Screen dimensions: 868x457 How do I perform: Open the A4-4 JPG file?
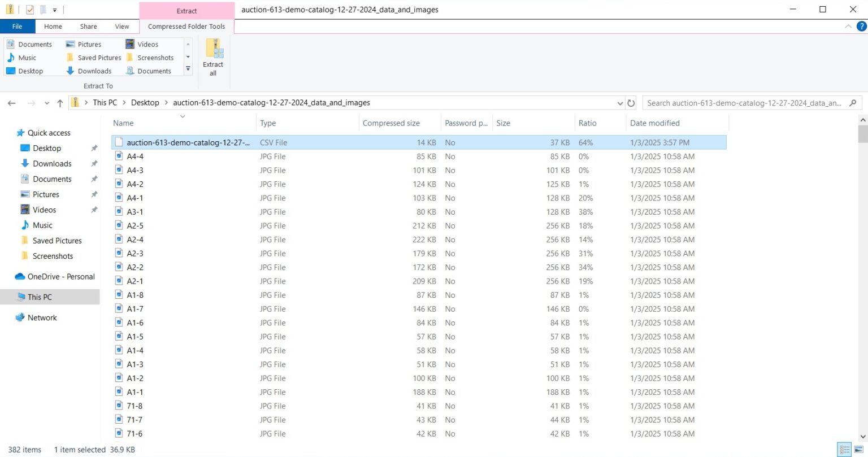tap(135, 156)
